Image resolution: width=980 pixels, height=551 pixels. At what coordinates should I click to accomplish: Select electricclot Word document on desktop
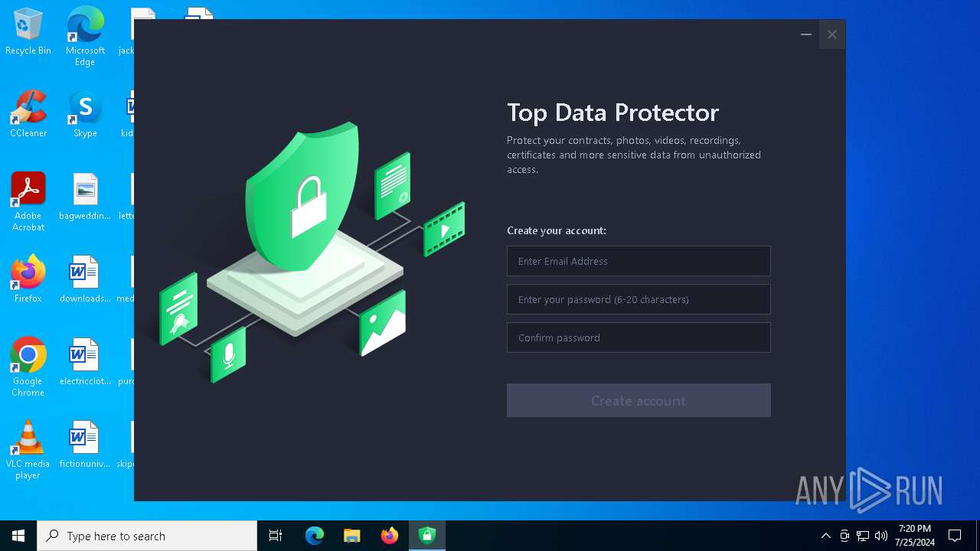point(85,363)
